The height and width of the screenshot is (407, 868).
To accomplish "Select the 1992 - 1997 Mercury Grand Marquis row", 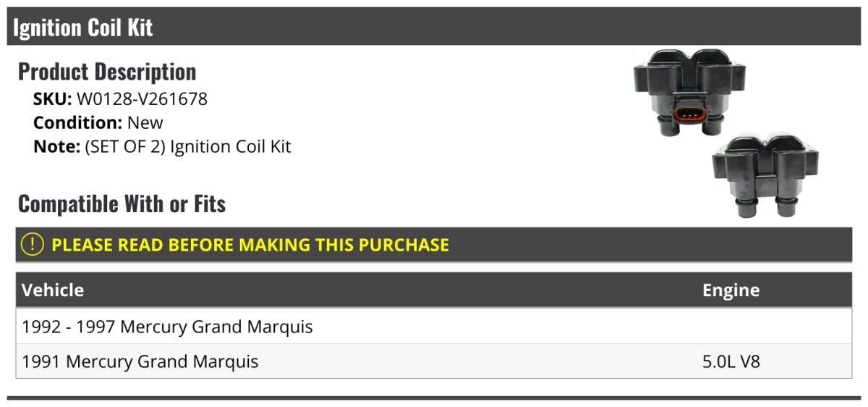I will [434, 327].
